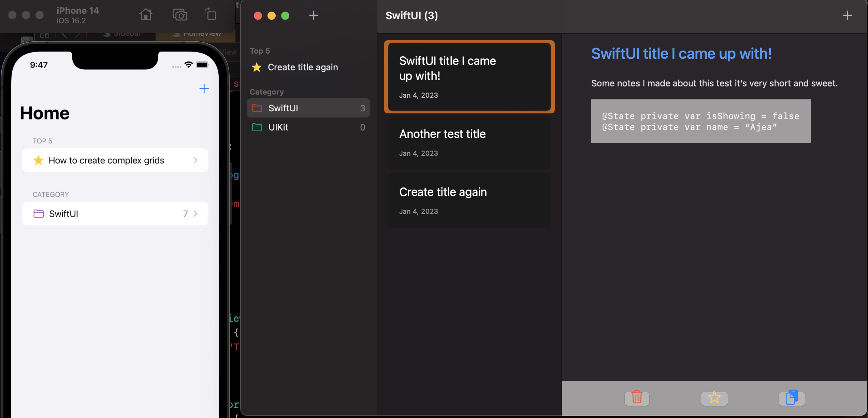Click the green zoom button of notes window

(x=285, y=15)
